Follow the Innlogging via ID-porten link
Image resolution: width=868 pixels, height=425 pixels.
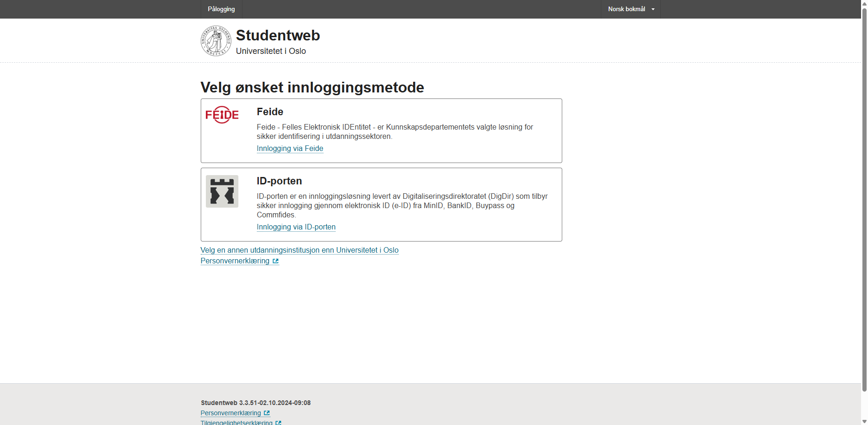pos(296,227)
